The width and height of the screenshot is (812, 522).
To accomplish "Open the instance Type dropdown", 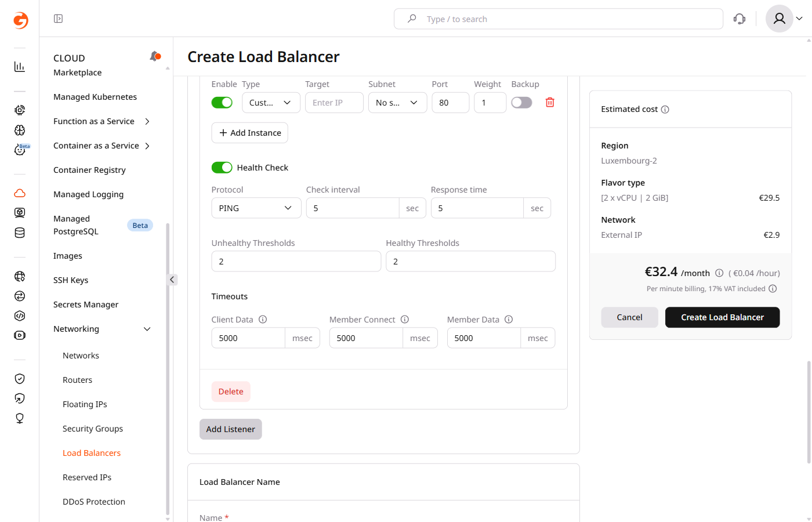I will tap(271, 102).
